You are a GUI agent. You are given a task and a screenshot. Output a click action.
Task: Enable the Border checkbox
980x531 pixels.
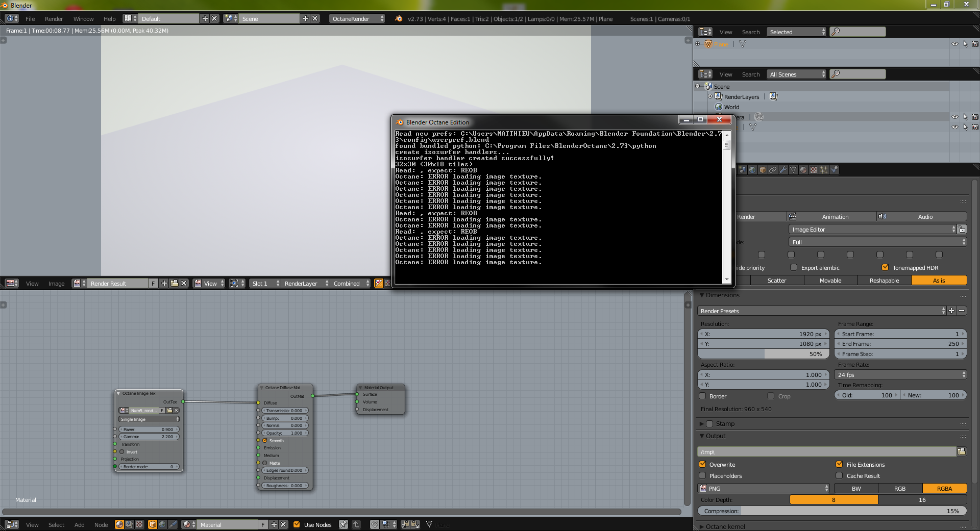click(702, 396)
